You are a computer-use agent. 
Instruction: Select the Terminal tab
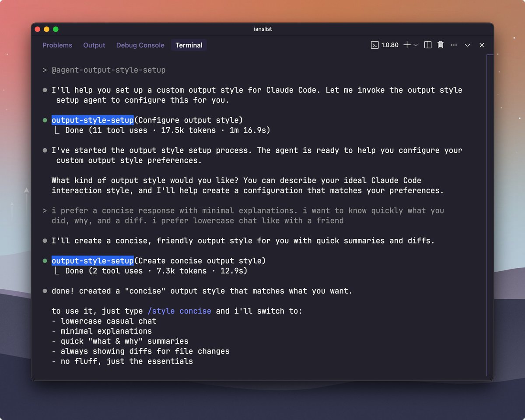pyautogui.click(x=189, y=45)
